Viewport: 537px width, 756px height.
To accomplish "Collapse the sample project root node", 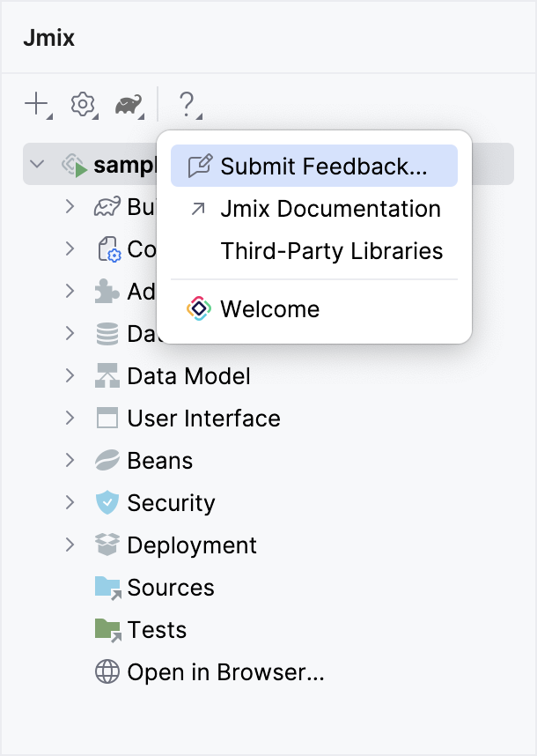I will (37, 165).
